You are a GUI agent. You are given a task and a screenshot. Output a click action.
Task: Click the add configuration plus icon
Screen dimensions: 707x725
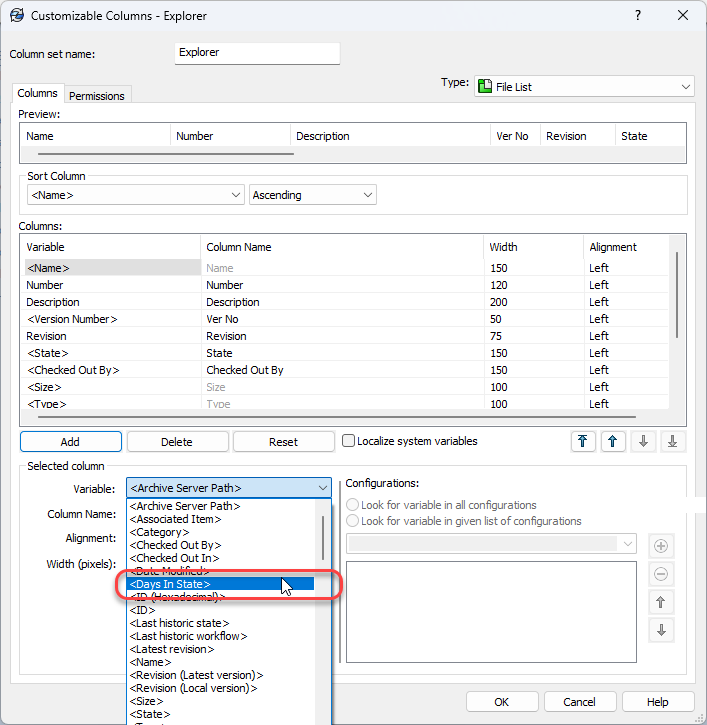point(660,546)
